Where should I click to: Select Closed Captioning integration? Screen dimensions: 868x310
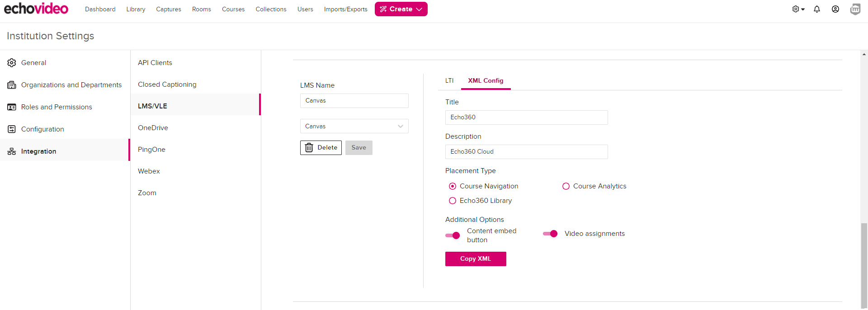pyautogui.click(x=195, y=85)
